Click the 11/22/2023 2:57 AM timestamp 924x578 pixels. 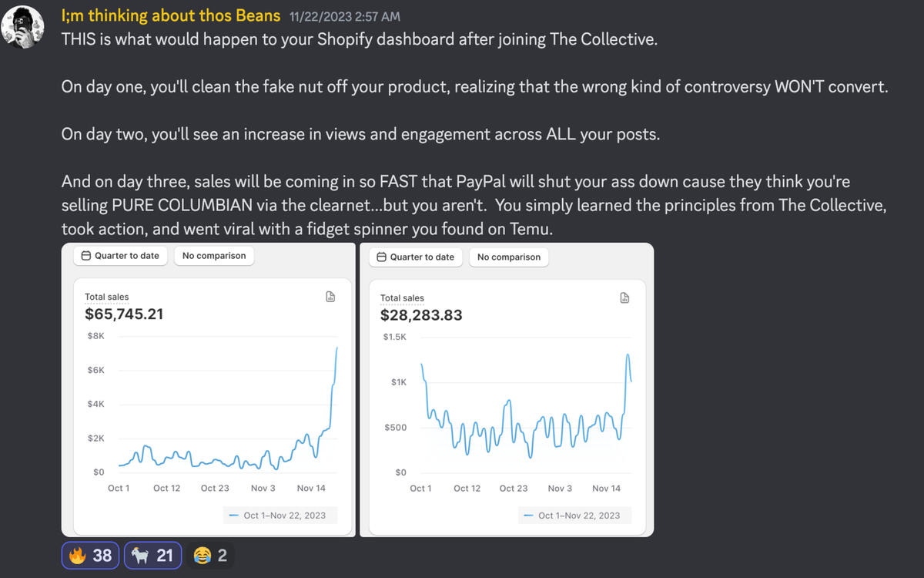tap(344, 17)
